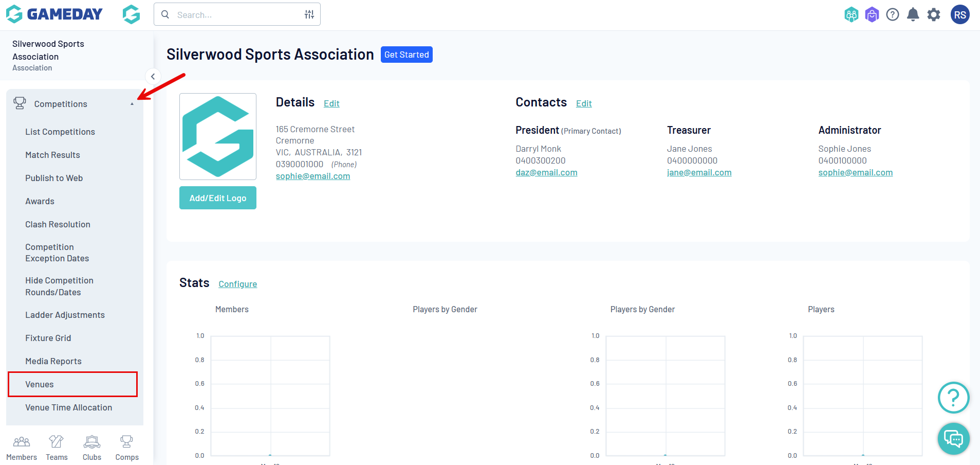Viewport: 980px width, 465px height.
Task: Focus the Search input field
Action: click(237, 14)
